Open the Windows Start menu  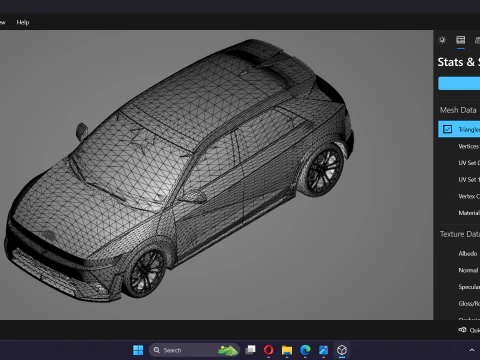click(138, 350)
